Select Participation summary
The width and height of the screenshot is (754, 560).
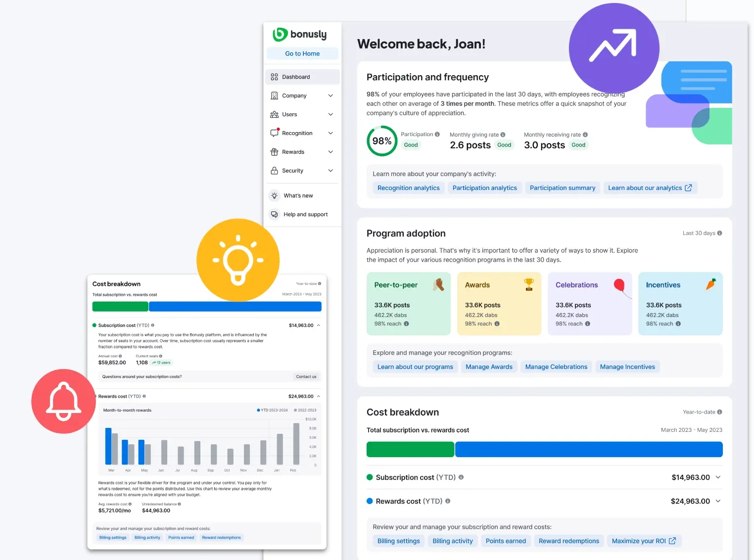pos(563,187)
